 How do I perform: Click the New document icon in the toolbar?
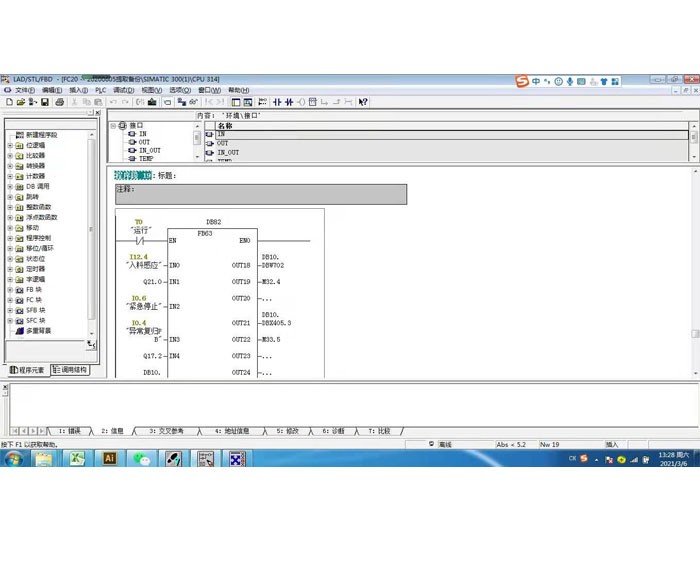(x=9, y=102)
